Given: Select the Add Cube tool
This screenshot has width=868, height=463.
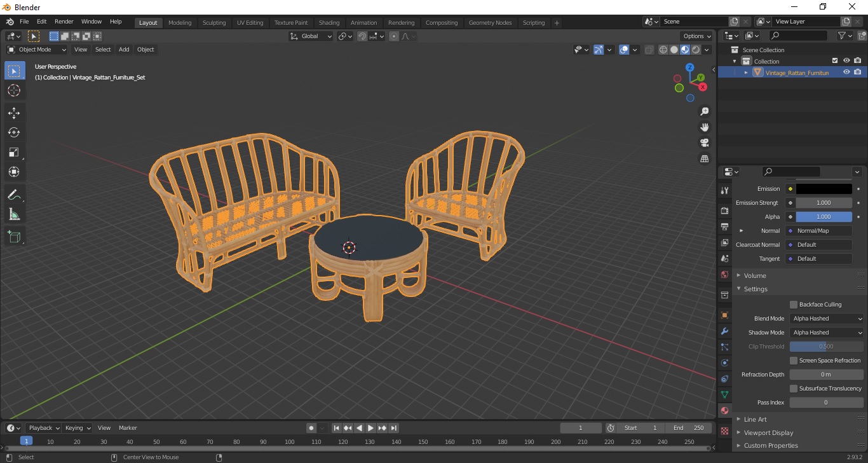Looking at the screenshot, I should point(14,237).
